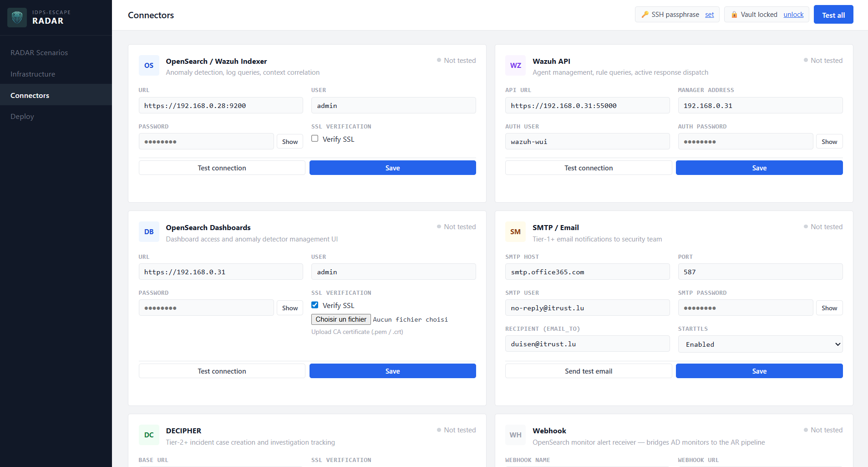Enable Verify SSL for OpenSearch Wazuh Indexer

(x=315, y=139)
